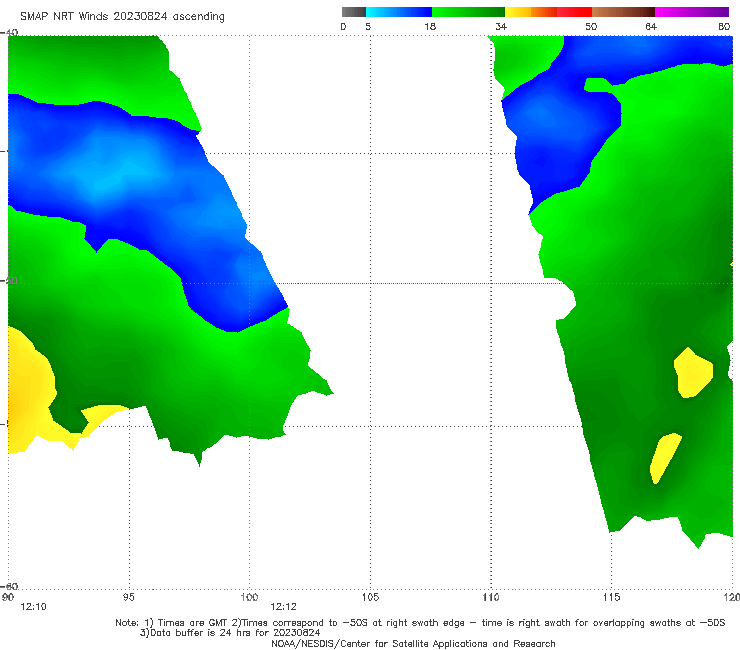Screen dimensions: 740x650
Task: Click the longitude label '105'
Action: 370,598
